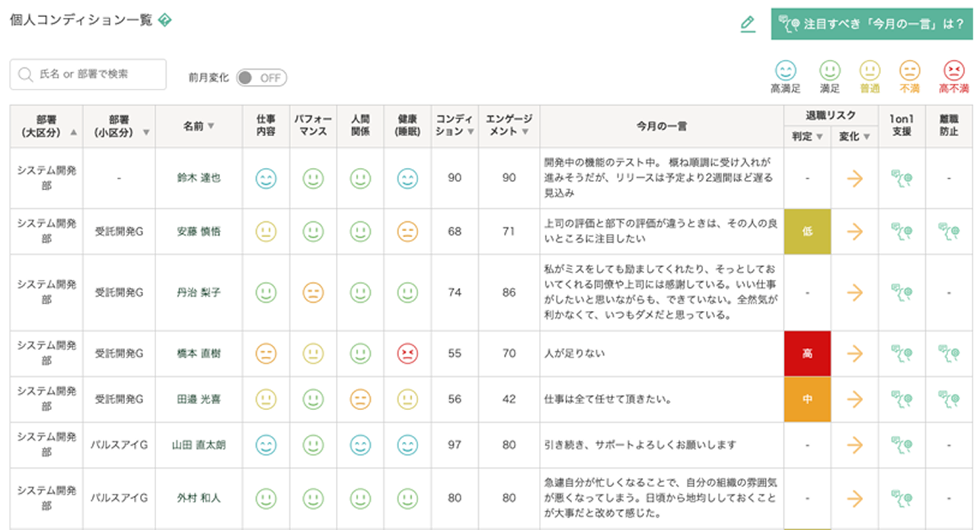The width and height of the screenshot is (980, 530).
Task: Click the 不満 legend face icon
Action: [910, 71]
